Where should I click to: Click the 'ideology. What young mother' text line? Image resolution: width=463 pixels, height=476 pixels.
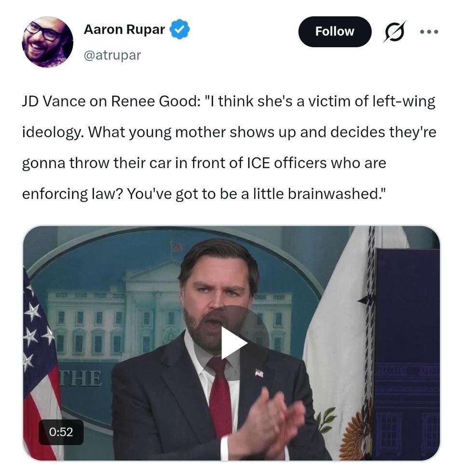pos(229,132)
